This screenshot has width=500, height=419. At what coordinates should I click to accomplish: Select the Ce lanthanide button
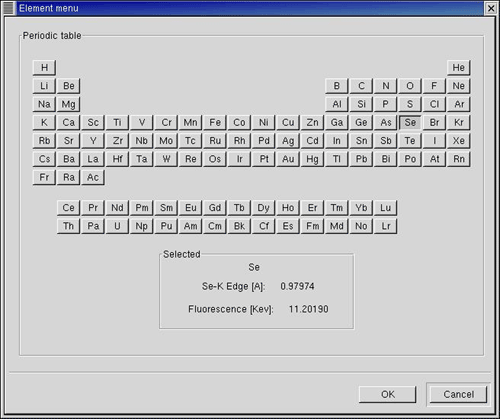pyautogui.click(x=69, y=208)
